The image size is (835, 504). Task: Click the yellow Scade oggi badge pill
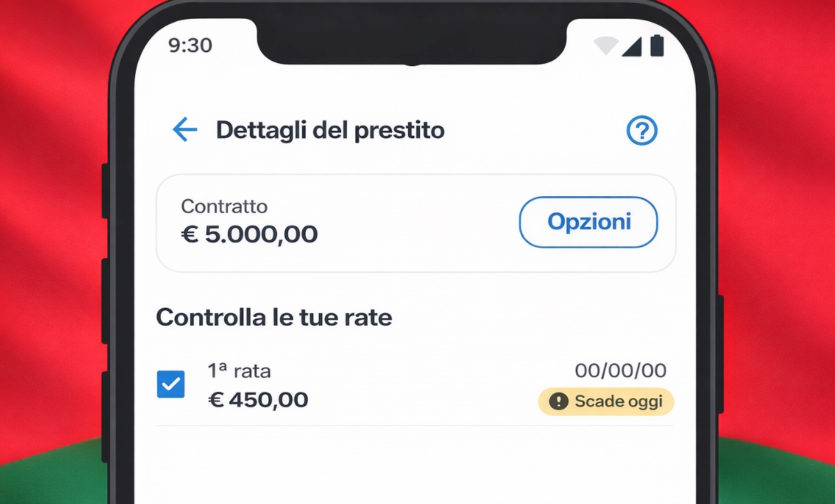coord(605,402)
